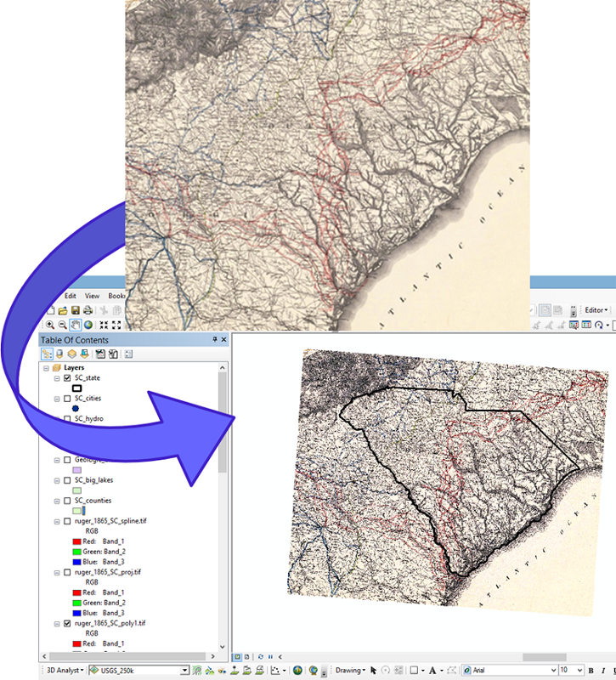Click the Print icon in toolbar
This screenshot has width=616, height=680.
[87, 310]
